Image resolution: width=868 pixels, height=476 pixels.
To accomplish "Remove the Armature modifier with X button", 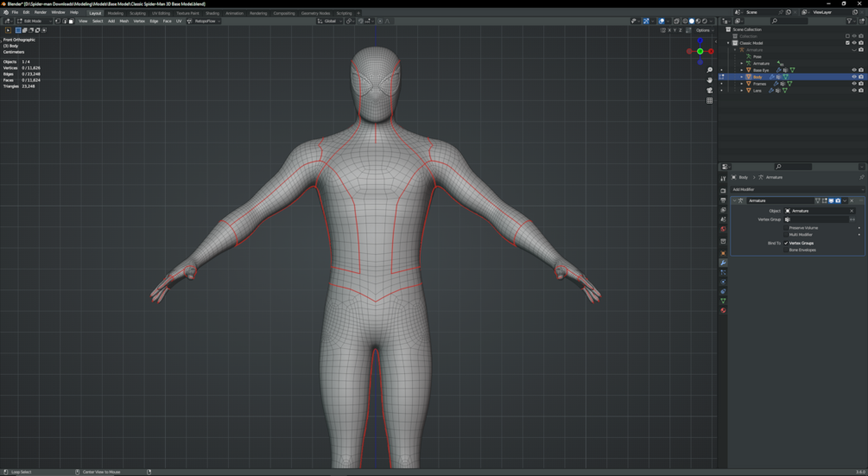I will click(852, 200).
